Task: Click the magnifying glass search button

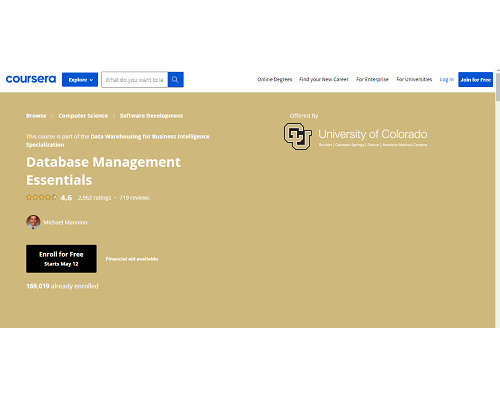Action: tap(175, 80)
